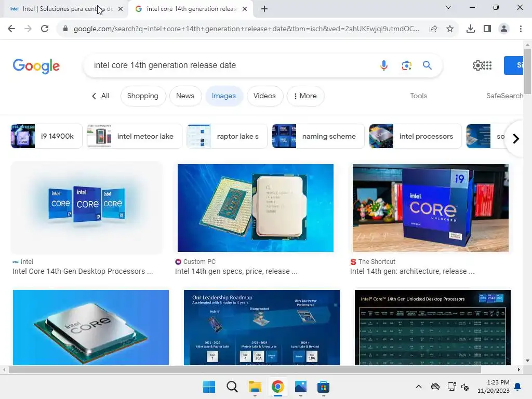Open the Chrome downloads icon
532x399 pixels.
[471, 29]
